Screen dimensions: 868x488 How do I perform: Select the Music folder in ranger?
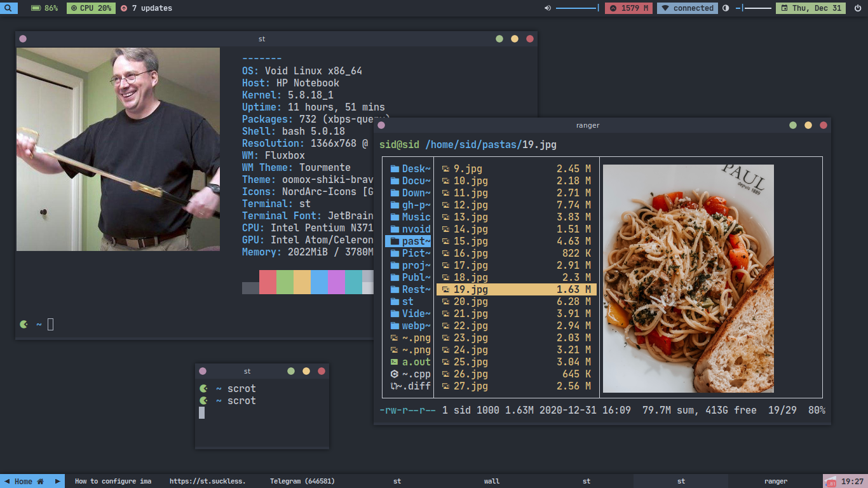pyautogui.click(x=410, y=217)
